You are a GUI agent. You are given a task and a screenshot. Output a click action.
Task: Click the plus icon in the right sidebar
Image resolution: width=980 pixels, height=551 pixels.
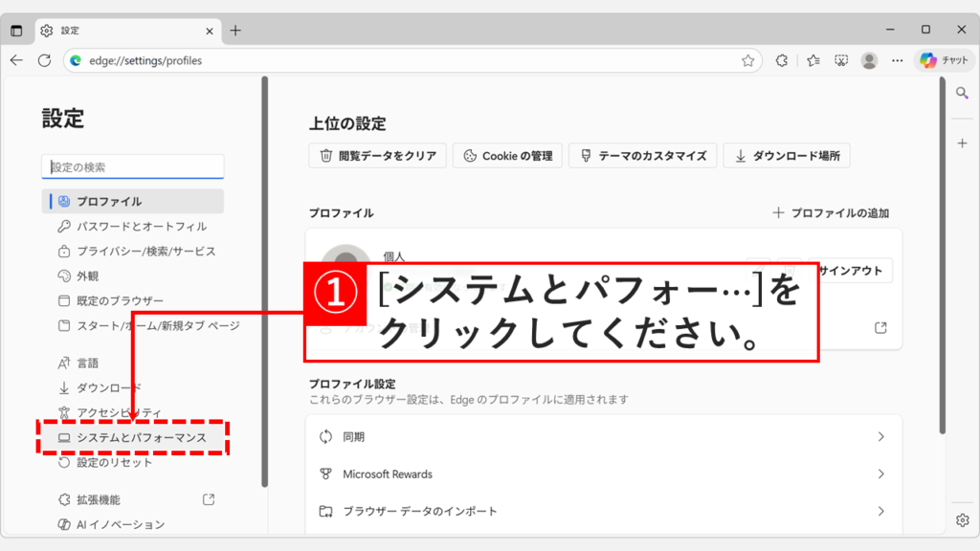(x=963, y=143)
